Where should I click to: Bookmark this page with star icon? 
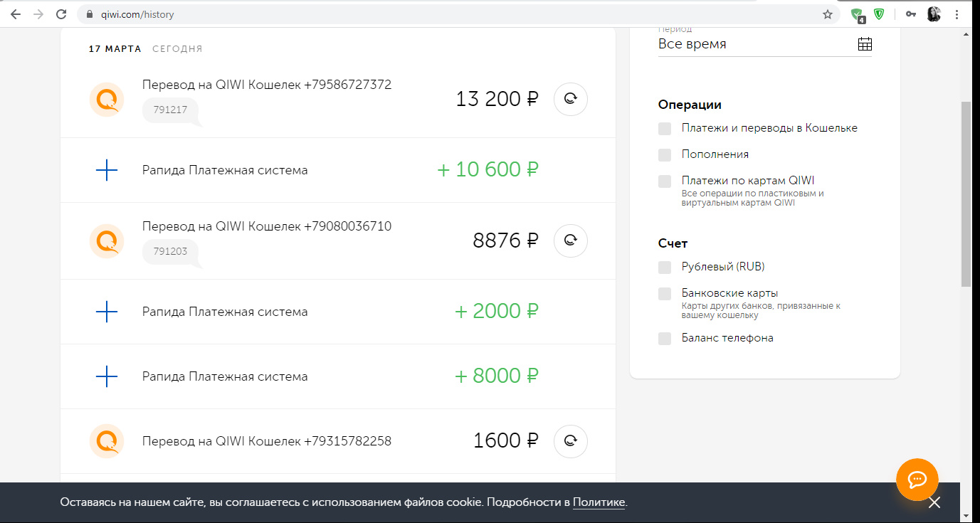coord(828,14)
